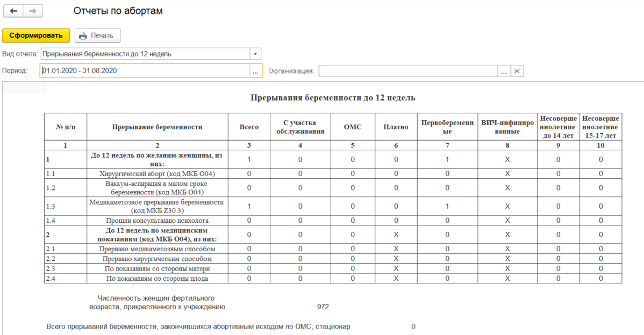Click the back navigation arrow

[13, 11]
